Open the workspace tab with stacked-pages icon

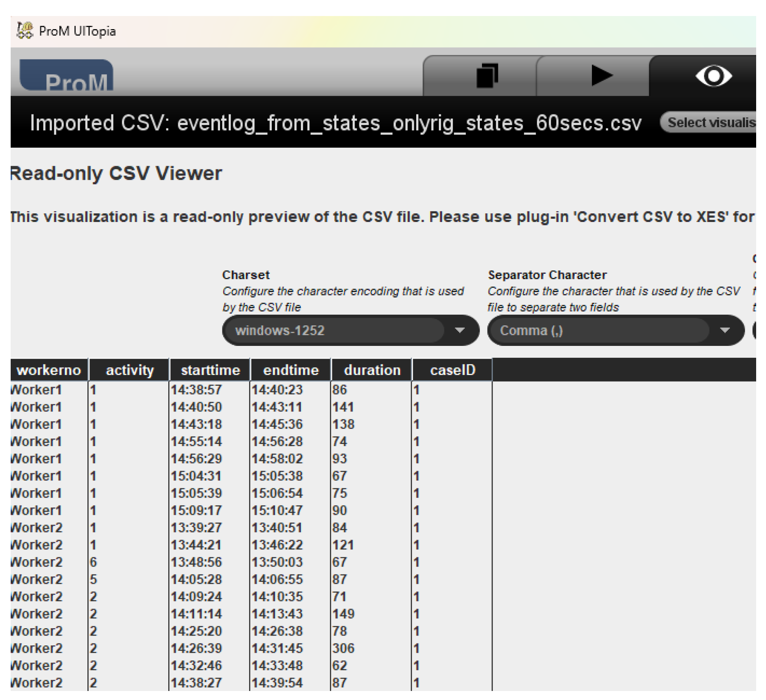[487, 76]
